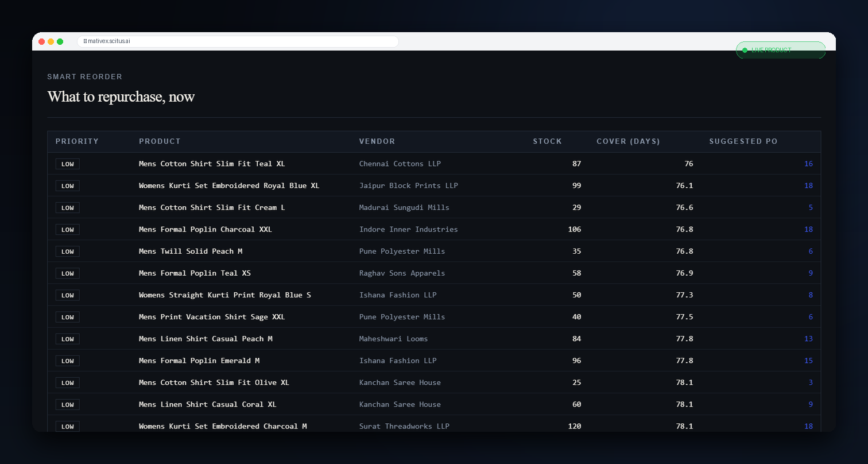Click stock value 106 for Poplin Charcoal
Screen dimensions: 868x464
pyautogui.click(x=574, y=229)
